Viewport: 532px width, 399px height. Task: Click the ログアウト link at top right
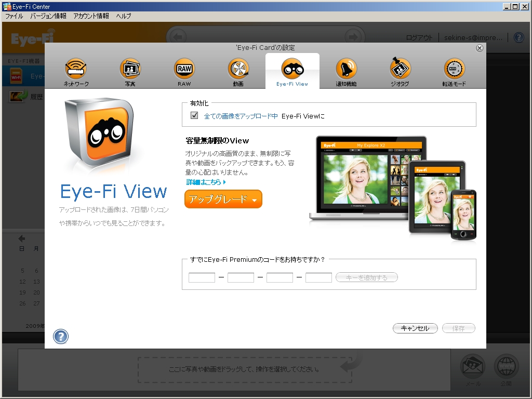[421, 37]
